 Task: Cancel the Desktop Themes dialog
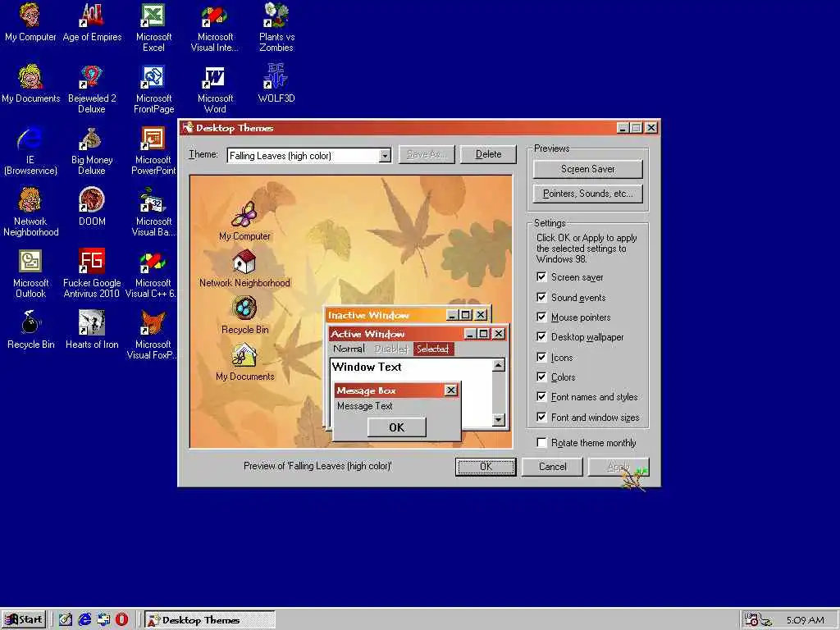pos(552,467)
